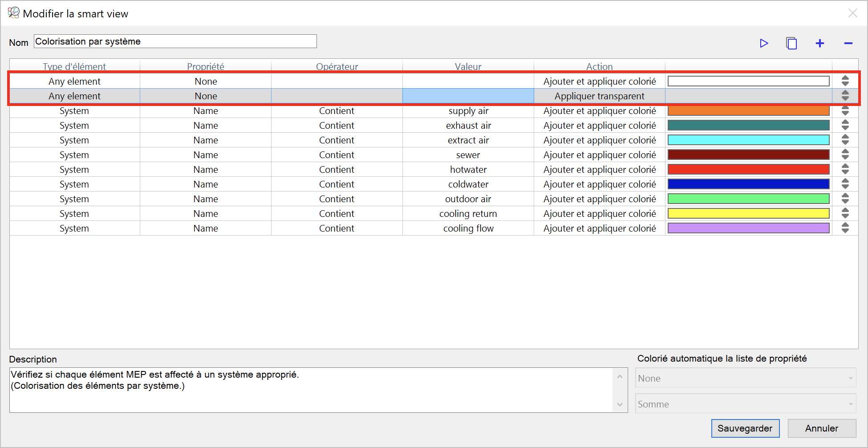The height and width of the screenshot is (448, 868).
Task: Select the 'exhaust air' value cell
Action: 468,125
